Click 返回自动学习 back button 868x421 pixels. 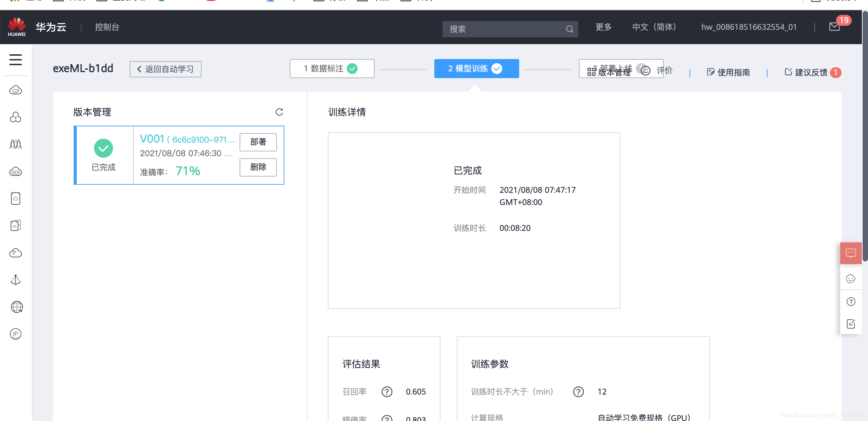pos(166,69)
